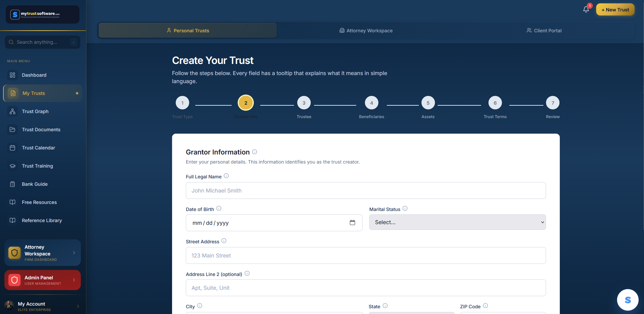Go to step 1 Trust Type
This screenshot has width=644, height=314.
[182, 103]
